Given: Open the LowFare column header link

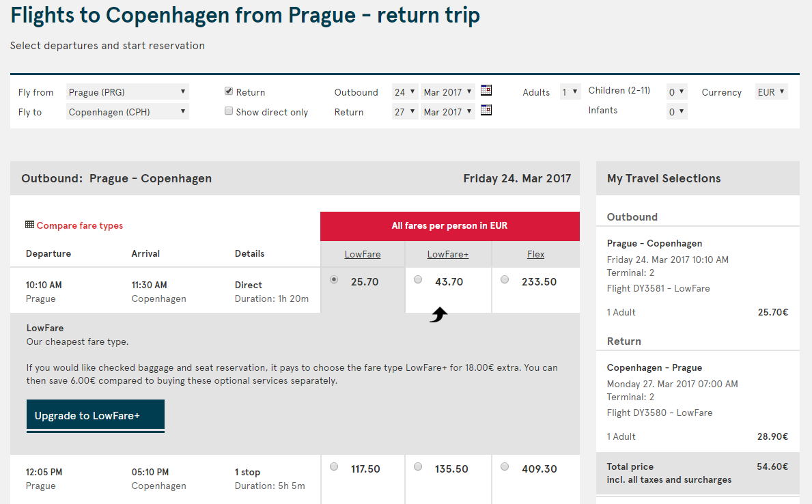Looking at the screenshot, I should pyautogui.click(x=363, y=254).
